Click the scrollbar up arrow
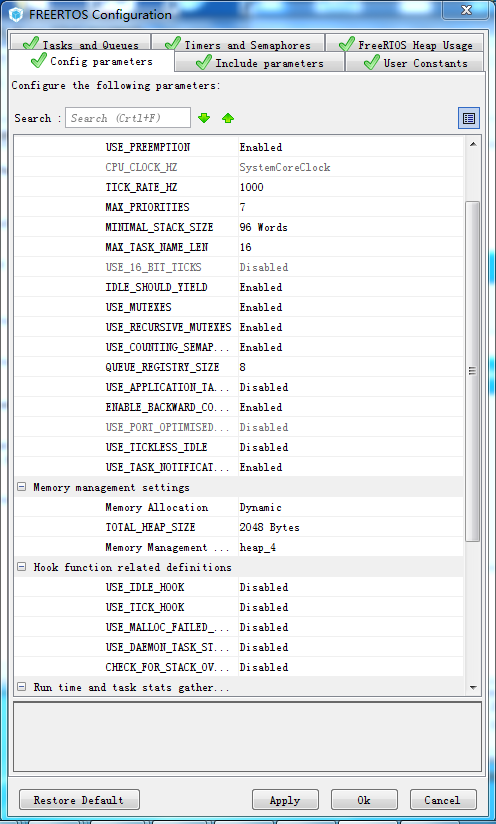496x824 pixels. pos(473,144)
